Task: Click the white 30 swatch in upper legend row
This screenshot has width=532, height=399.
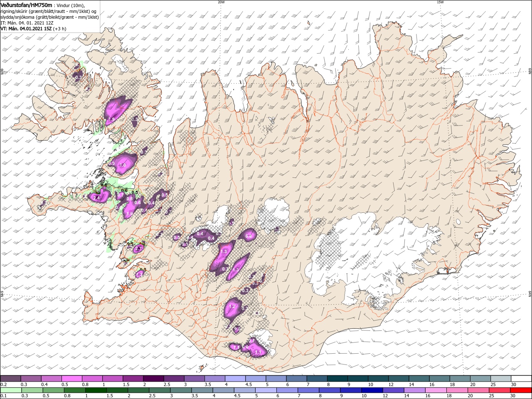Action: click(521, 378)
